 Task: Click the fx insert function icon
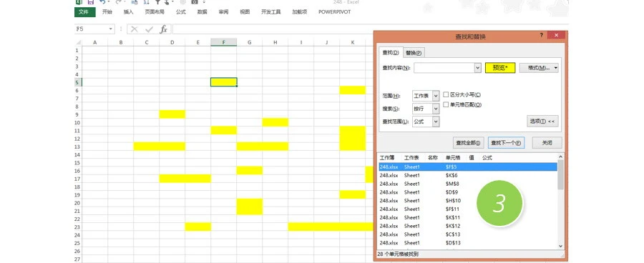(163, 29)
